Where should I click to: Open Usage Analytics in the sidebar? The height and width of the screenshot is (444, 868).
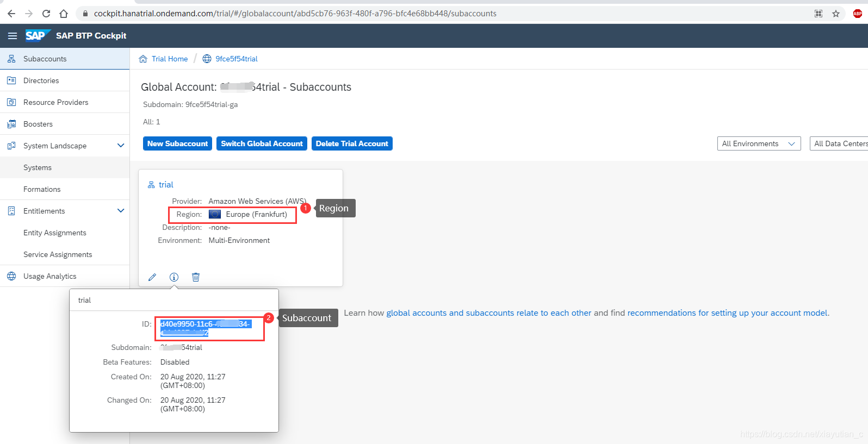click(x=65, y=276)
